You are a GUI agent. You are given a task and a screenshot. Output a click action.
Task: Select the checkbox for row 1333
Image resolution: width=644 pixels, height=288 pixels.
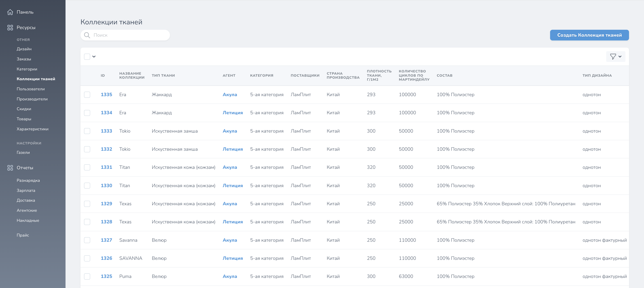pyautogui.click(x=87, y=131)
